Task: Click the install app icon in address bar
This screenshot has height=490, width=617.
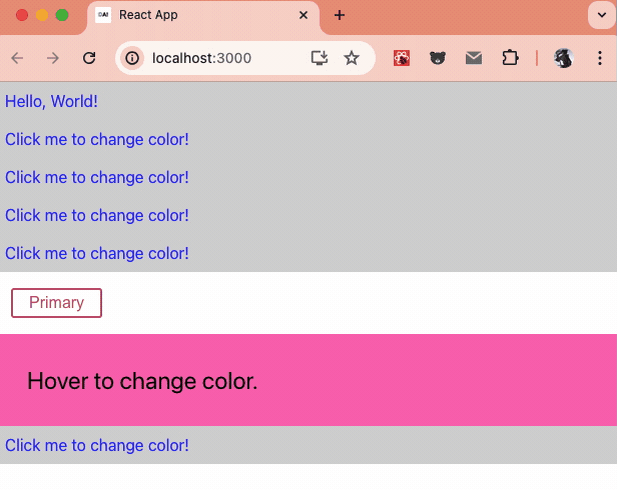Action: click(319, 58)
